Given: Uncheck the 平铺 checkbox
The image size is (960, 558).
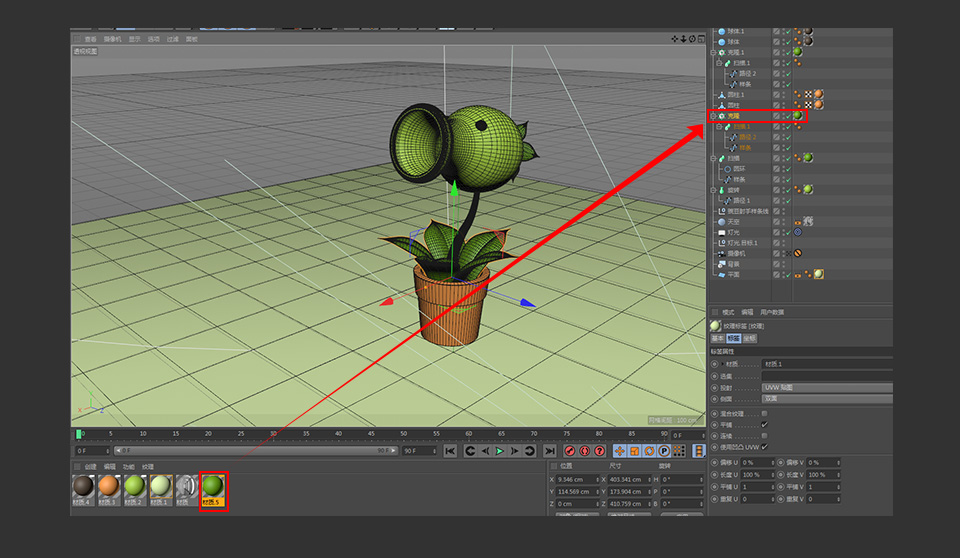Looking at the screenshot, I should coord(764,424).
